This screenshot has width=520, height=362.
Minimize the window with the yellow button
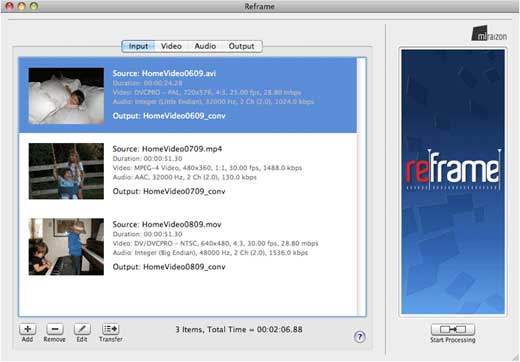click(22, 6)
